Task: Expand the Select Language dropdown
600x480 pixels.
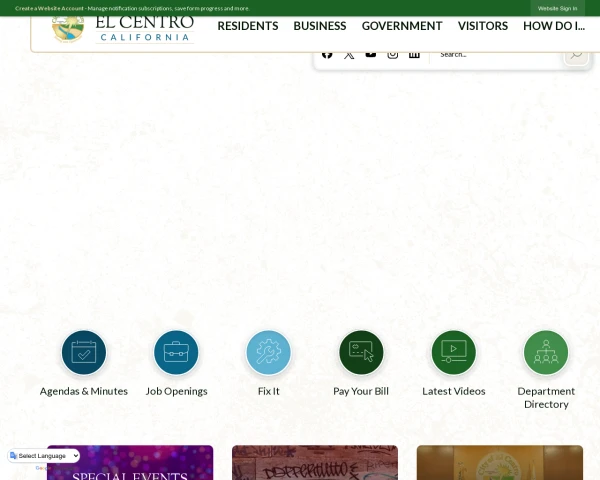Action: point(45,456)
